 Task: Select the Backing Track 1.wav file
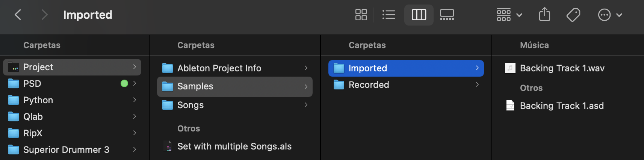coord(562,68)
